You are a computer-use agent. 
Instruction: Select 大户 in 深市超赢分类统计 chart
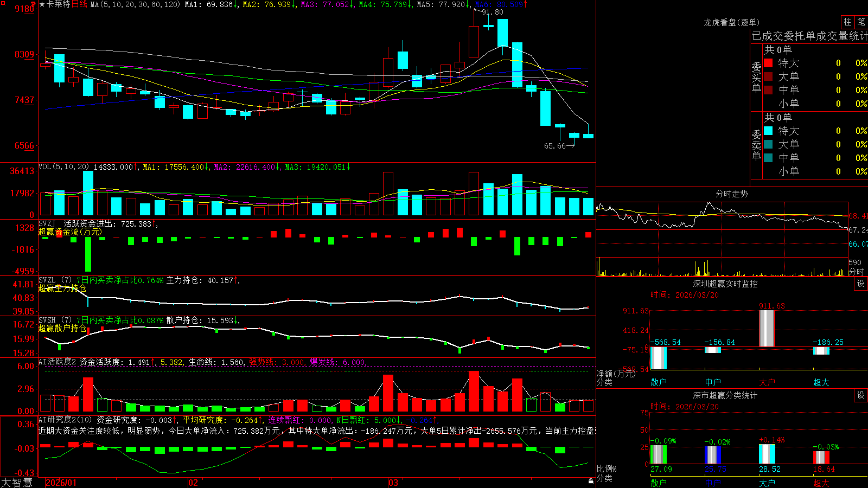tap(767, 483)
